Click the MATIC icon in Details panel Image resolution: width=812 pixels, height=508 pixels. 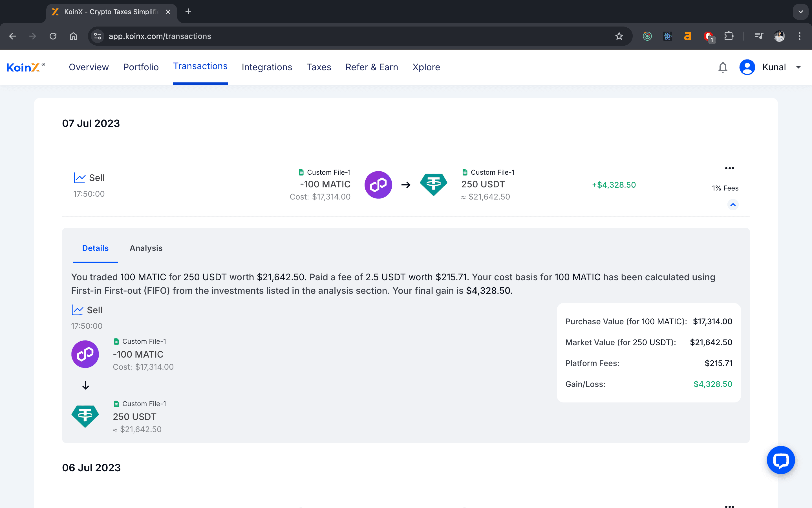pyautogui.click(x=85, y=354)
